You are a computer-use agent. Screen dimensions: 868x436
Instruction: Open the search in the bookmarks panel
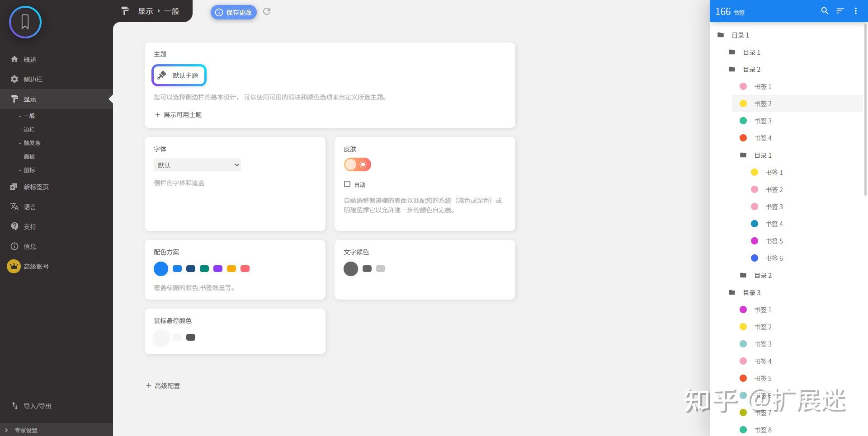(825, 11)
